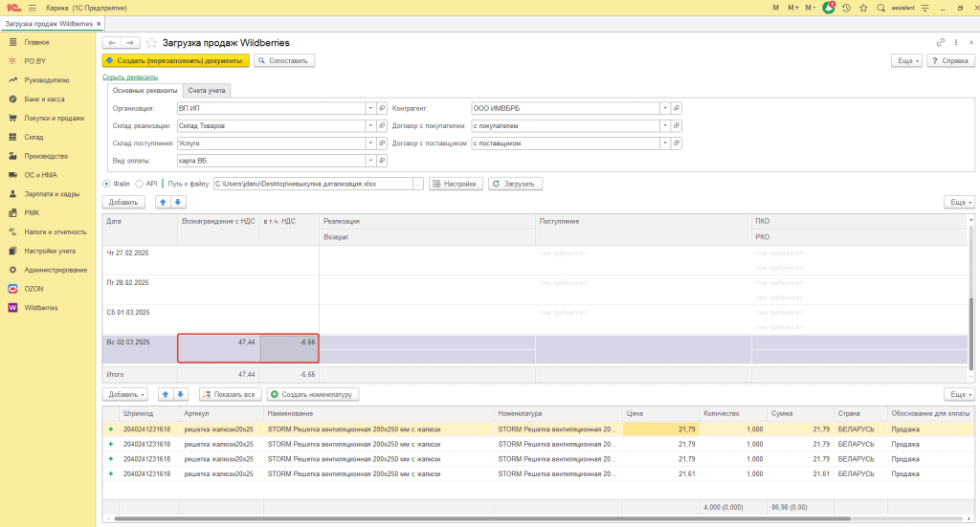Open lower table Добавить dropdown button

point(125,395)
